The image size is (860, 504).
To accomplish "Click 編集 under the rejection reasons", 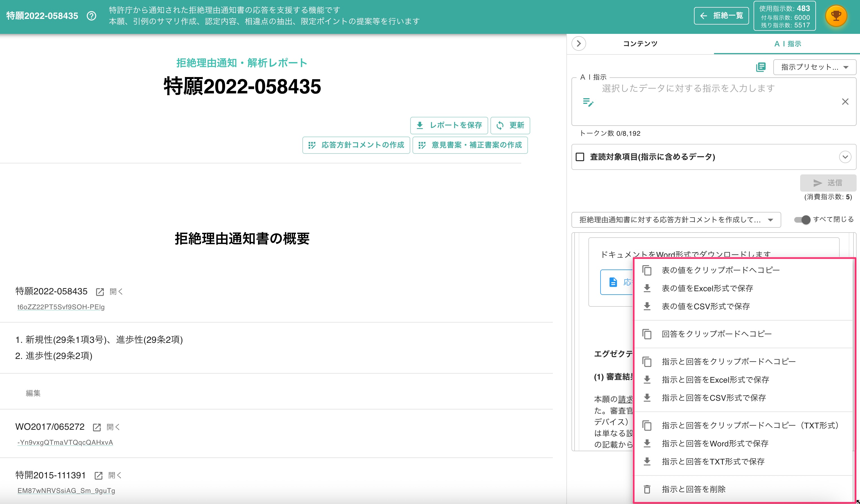I will (33, 393).
